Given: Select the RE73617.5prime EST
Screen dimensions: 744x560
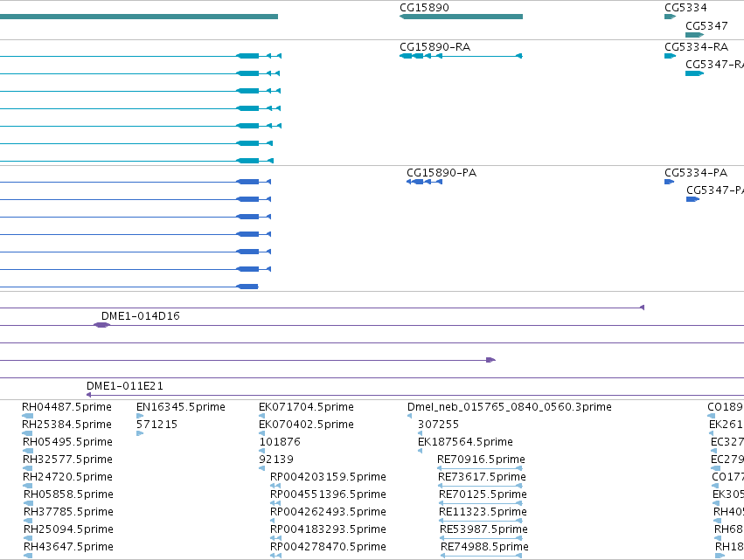Looking at the screenshot, I should click(x=482, y=476).
